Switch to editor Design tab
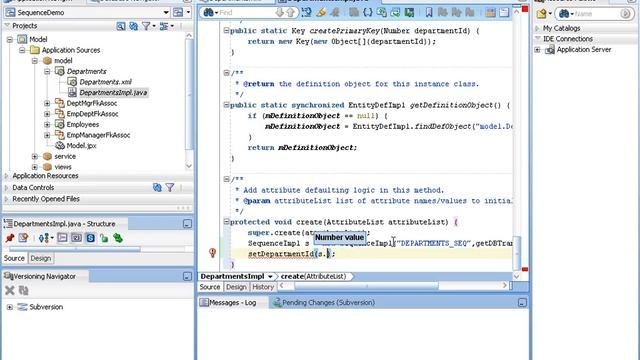The height and width of the screenshot is (360, 640). (x=236, y=287)
